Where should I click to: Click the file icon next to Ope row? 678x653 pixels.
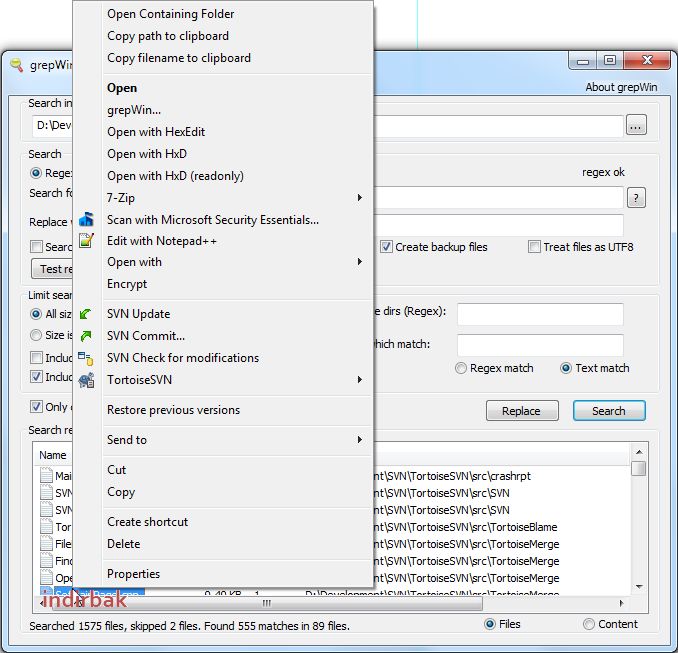pos(46,577)
